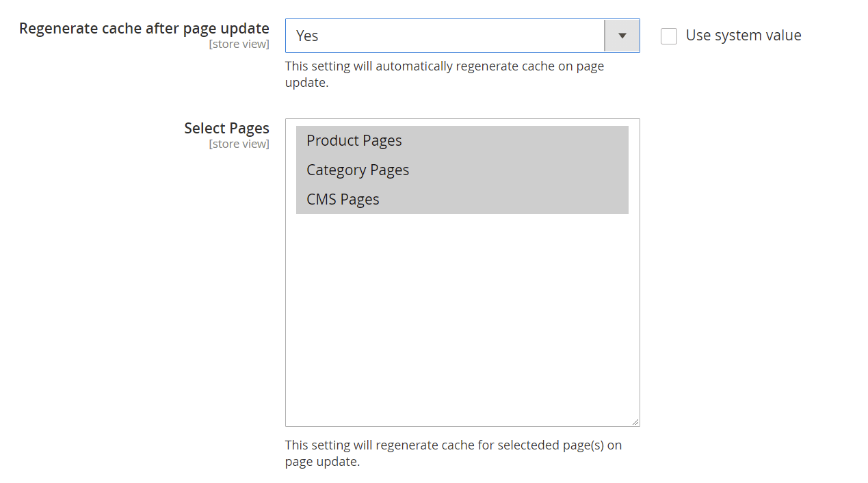
Task: Check Use system value for cache setting
Action: 668,36
